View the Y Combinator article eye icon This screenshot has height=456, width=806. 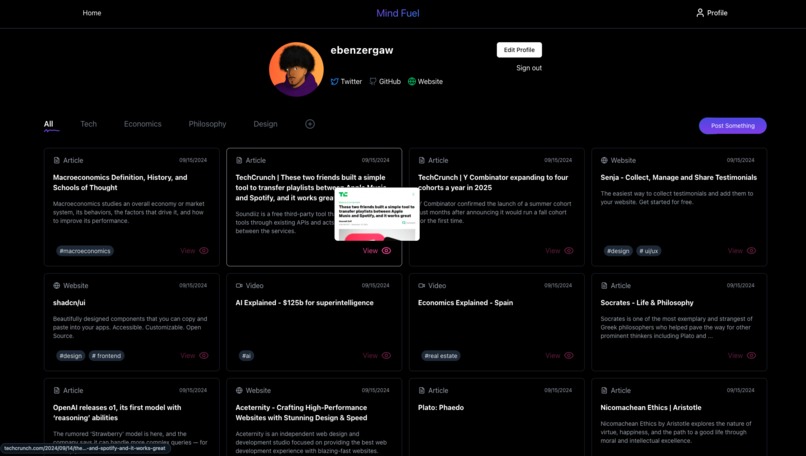[569, 251]
